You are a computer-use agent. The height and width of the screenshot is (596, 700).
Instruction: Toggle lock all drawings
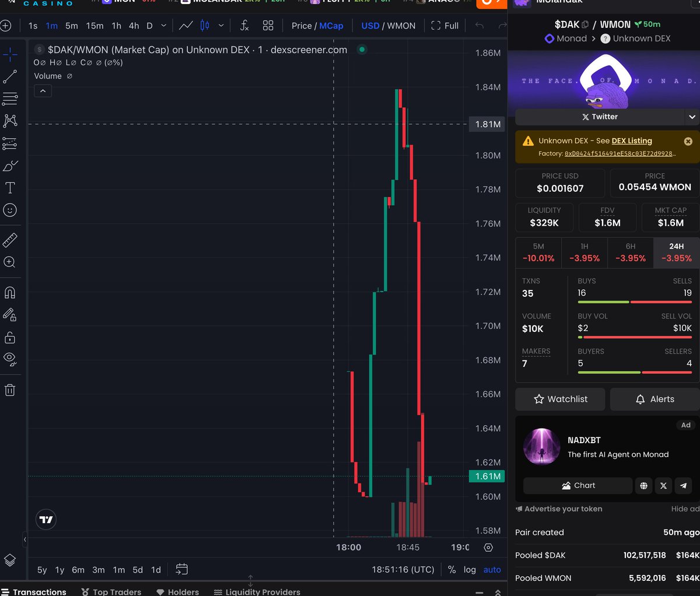pyautogui.click(x=10, y=338)
